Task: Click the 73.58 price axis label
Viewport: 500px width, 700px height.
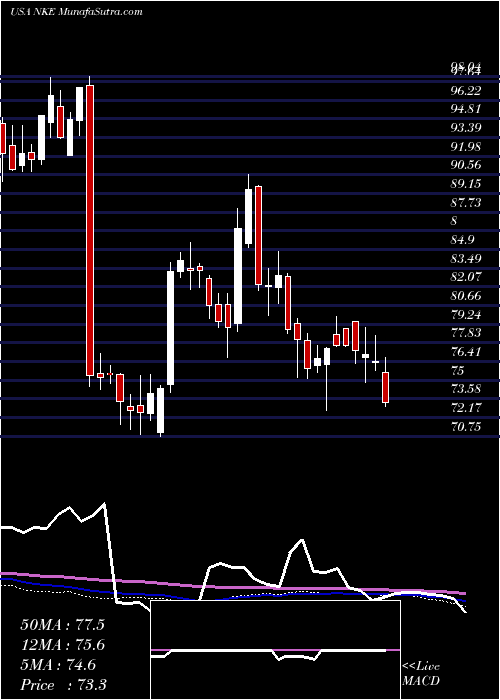Action: click(x=466, y=388)
